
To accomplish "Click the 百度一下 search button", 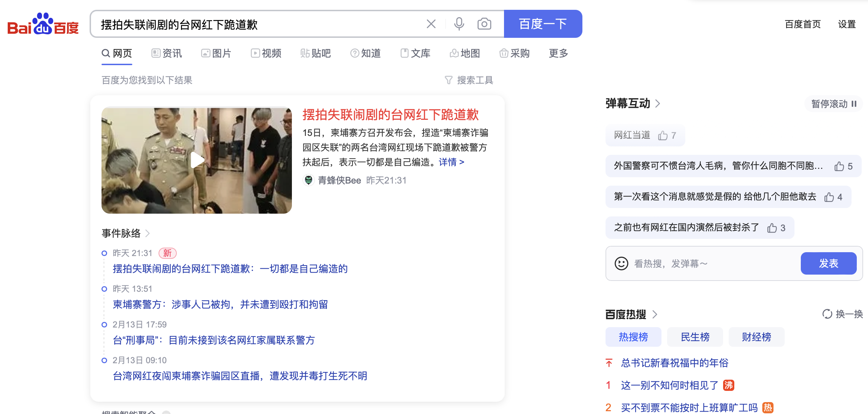I will (543, 24).
